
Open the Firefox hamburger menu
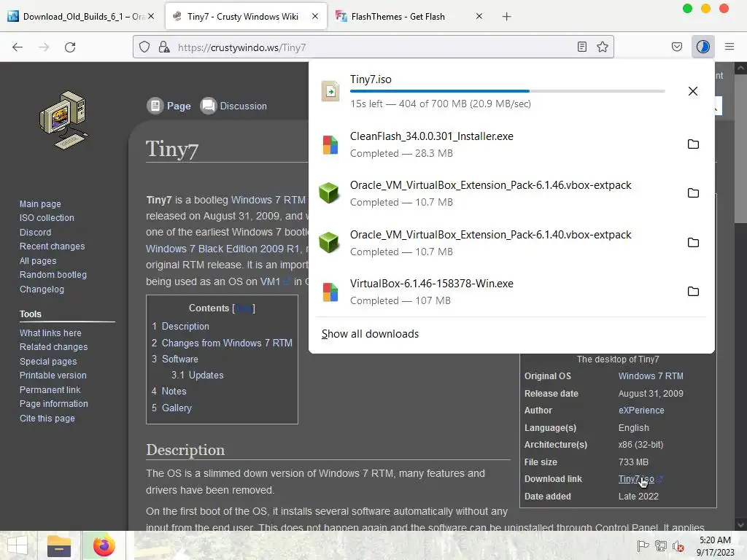click(x=729, y=47)
